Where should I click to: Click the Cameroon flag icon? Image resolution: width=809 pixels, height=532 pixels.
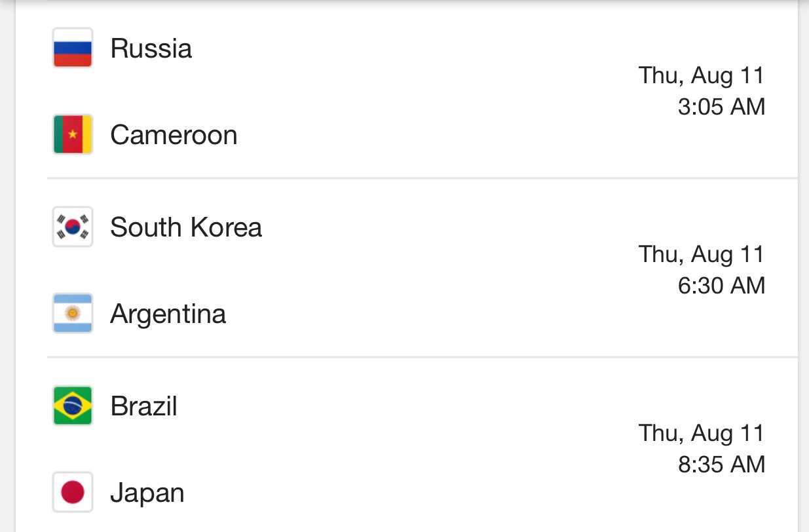[x=73, y=135]
